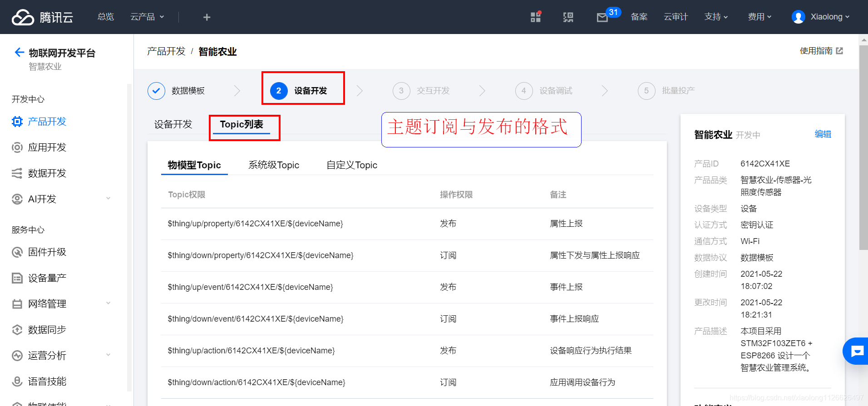868x406 pixels.
Task: Open 产品开发 in the sidebar
Action: click(47, 122)
